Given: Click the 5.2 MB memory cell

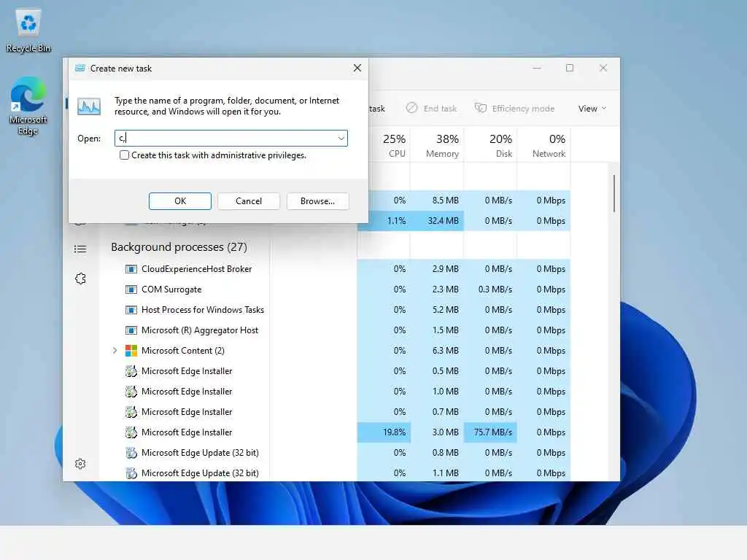Looking at the screenshot, I should pyautogui.click(x=438, y=310).
